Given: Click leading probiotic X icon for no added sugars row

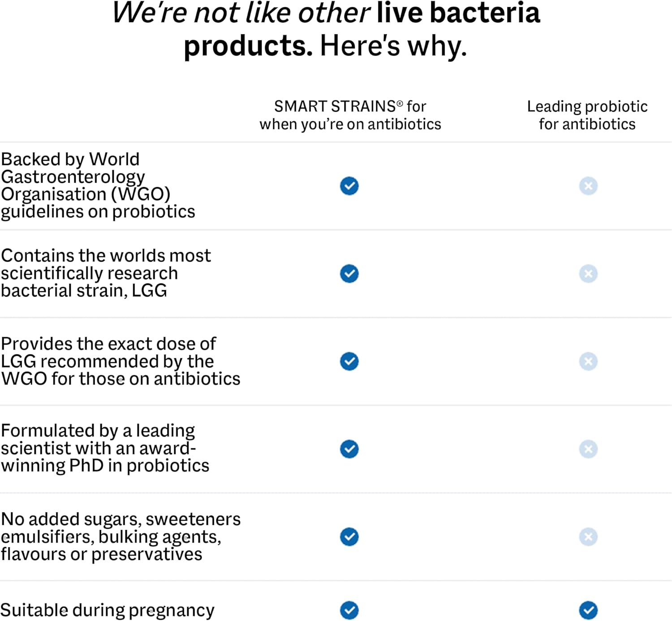Looking at the screenshot, I should click(x=588, y=537).
